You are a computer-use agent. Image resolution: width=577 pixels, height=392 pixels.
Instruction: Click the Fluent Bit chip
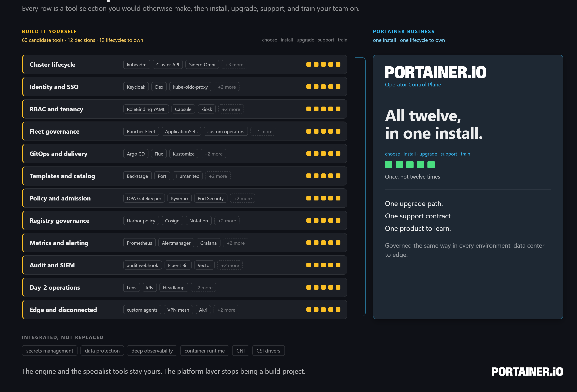[178, 265]
